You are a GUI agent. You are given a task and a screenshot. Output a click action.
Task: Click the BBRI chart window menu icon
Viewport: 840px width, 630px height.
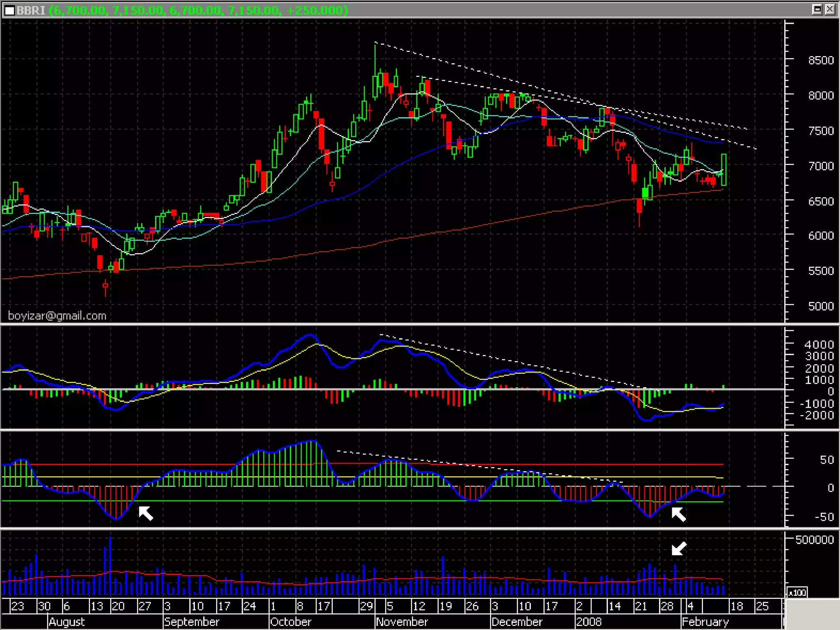9,10
